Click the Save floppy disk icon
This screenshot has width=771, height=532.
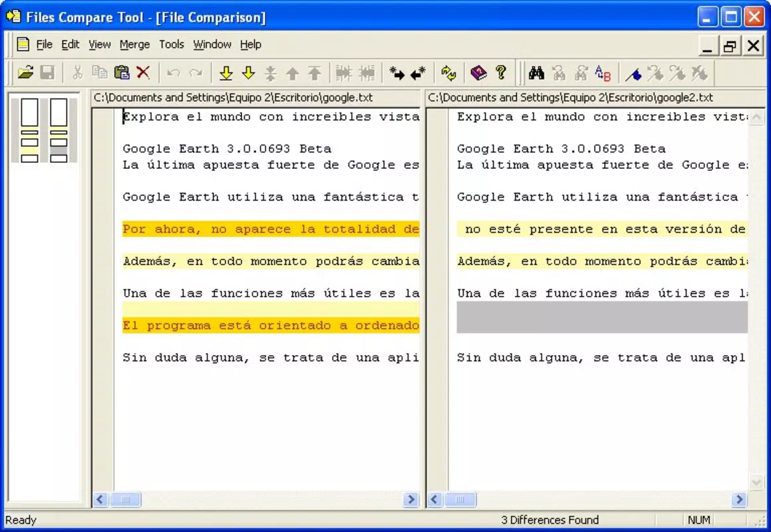point(47,72)
